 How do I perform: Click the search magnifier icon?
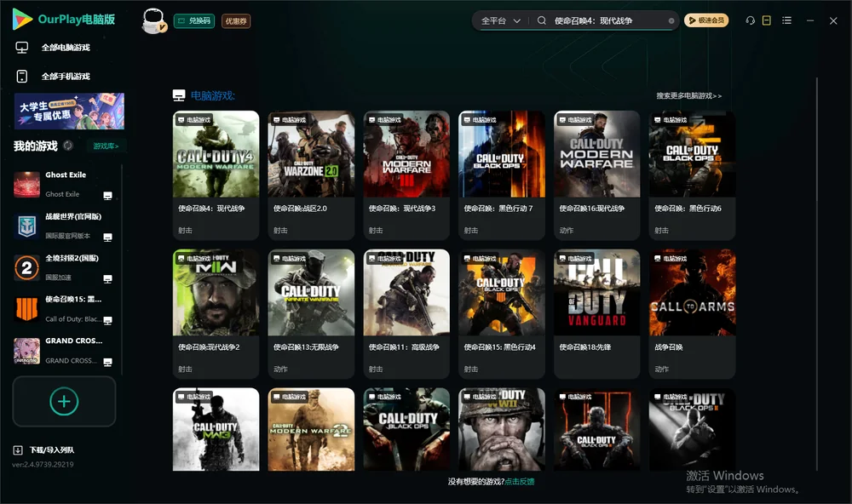click(541, 20)
